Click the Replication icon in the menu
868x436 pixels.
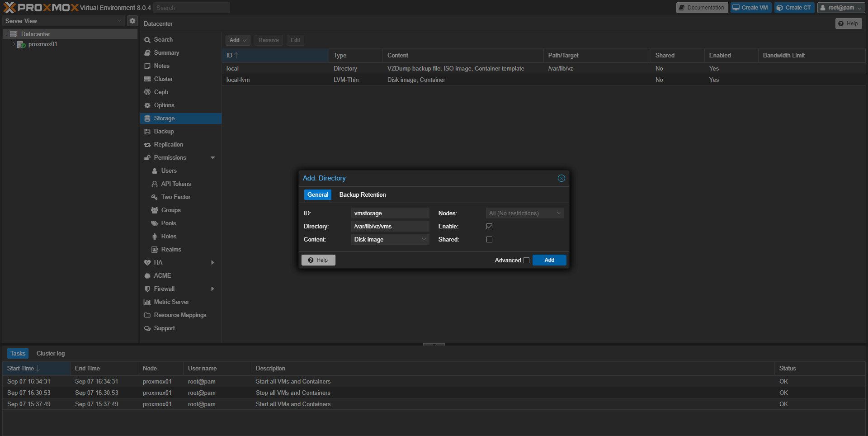147,145
